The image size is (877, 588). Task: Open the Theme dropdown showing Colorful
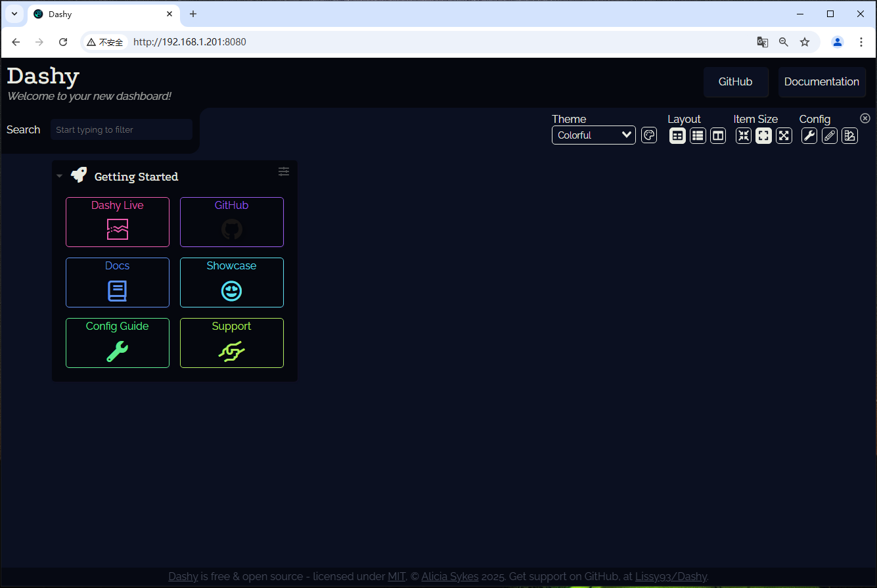(x=594, y=135)
